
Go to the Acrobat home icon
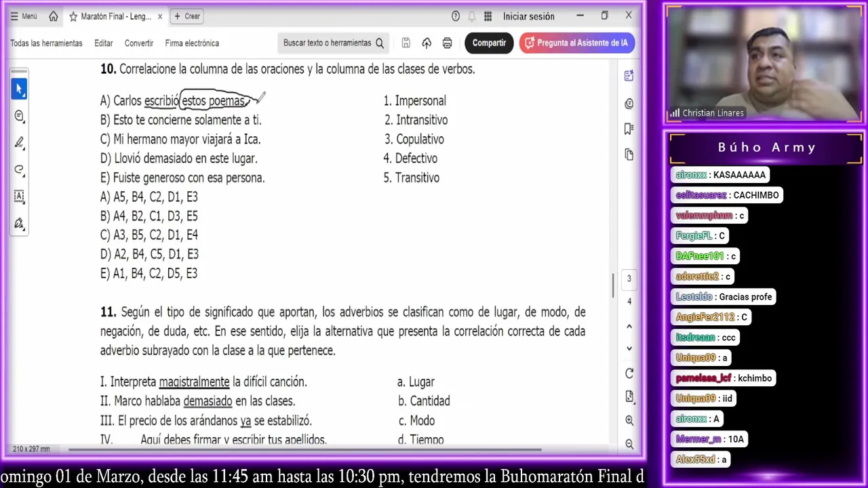point(53,16)
